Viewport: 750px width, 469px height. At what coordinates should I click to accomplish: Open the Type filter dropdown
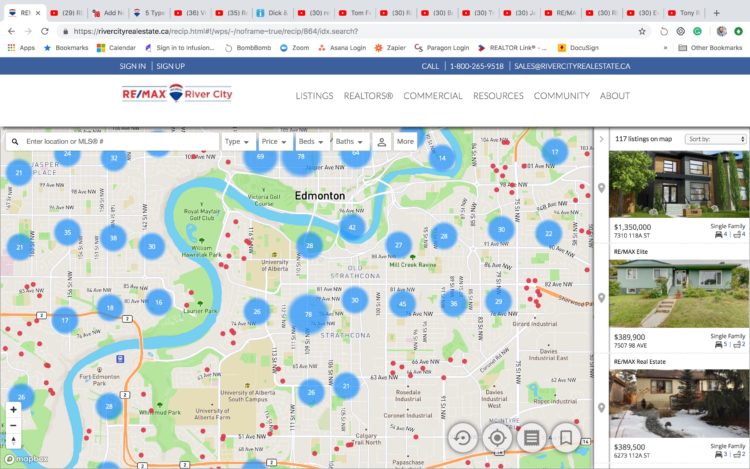point(238,142)
